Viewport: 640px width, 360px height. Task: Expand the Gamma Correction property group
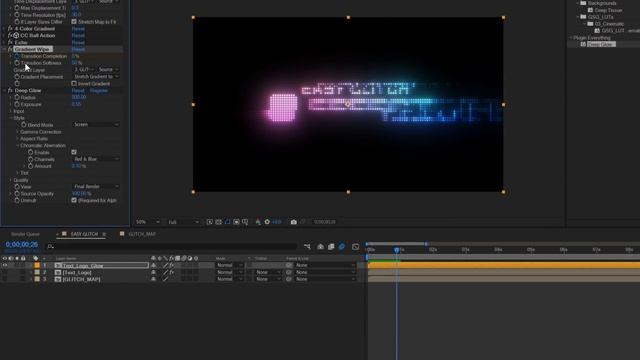click(18, 132)
